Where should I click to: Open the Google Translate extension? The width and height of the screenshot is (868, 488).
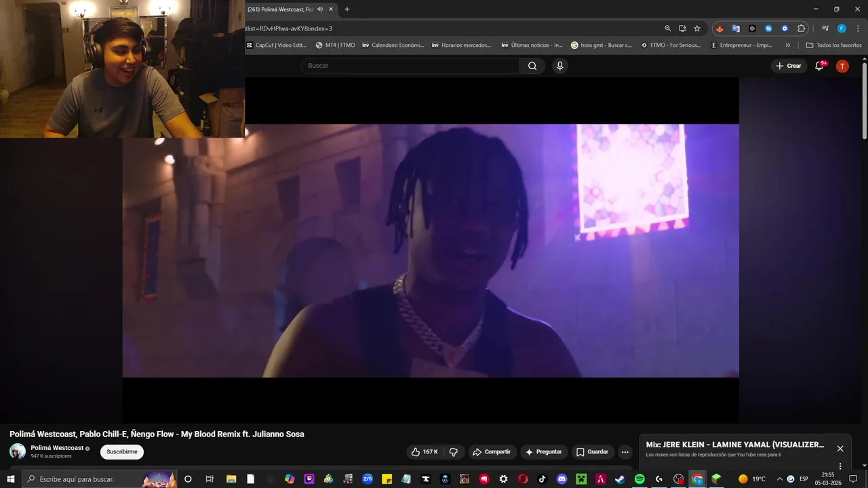point(736,28)
